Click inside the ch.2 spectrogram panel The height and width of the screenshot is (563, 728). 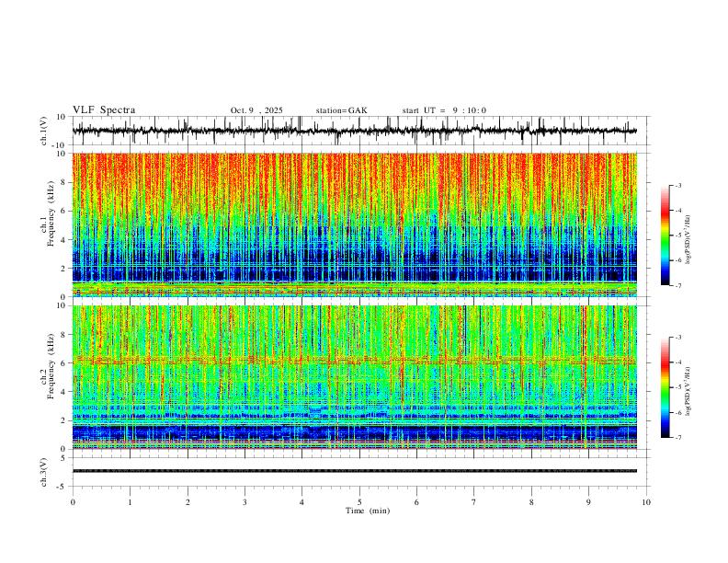click(x=354, y=377)
